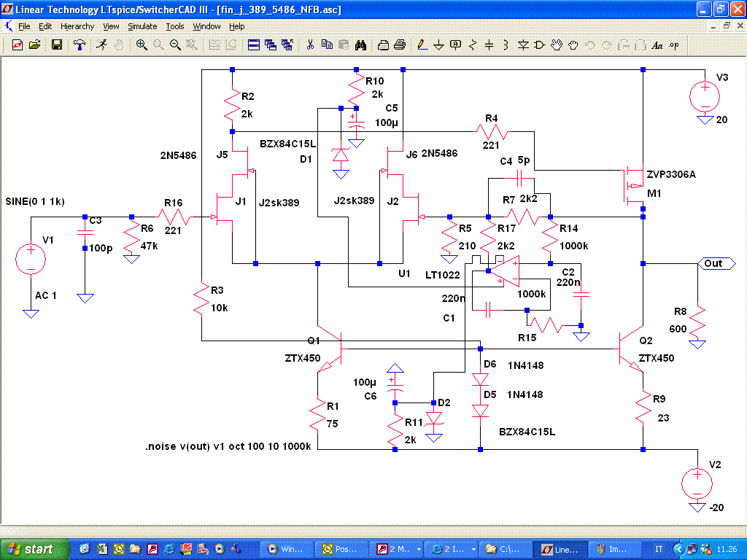Select the Place Resistor tool
This screenshot has width=747, height=560.
(x=473, y=44)
